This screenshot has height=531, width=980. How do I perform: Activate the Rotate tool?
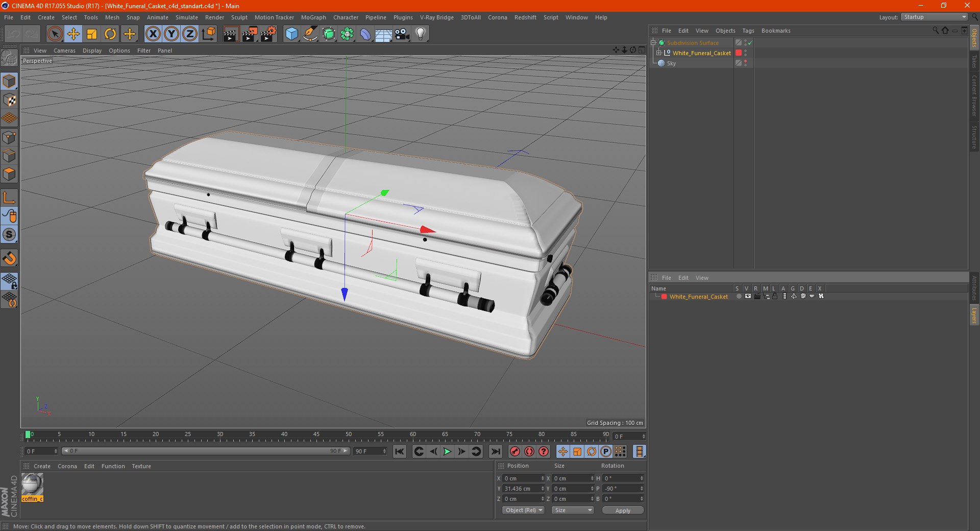(110, 34)
